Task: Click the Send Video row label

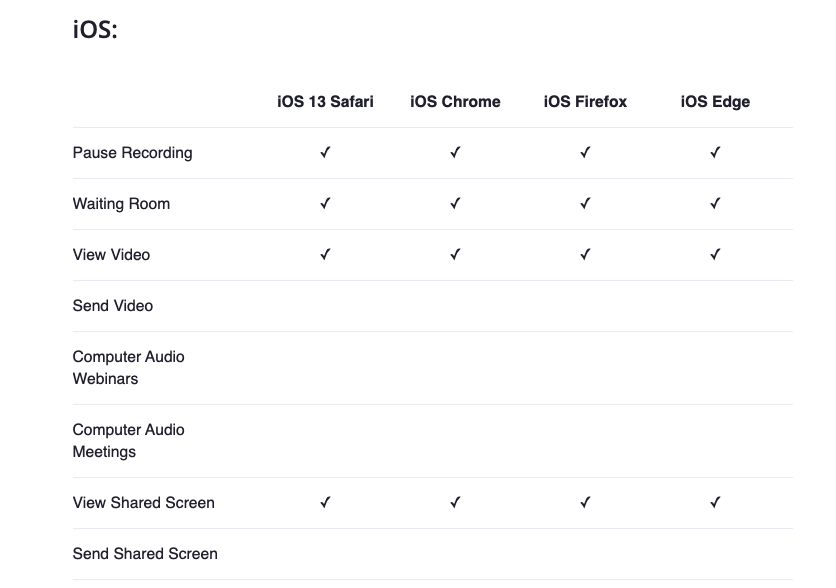Action: coord(113,306)
